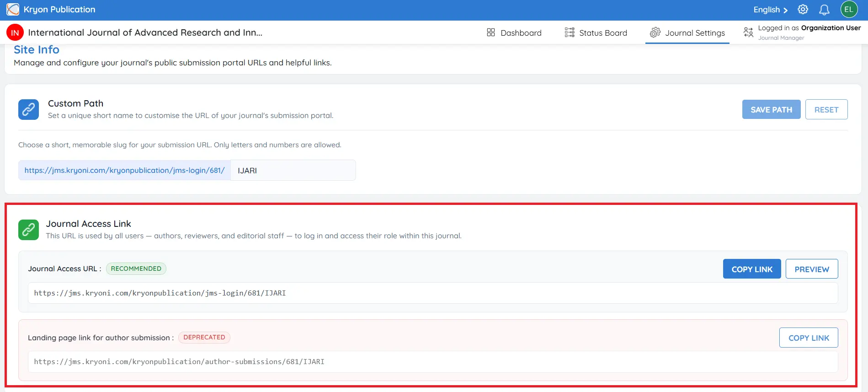This screenshot has width=868, height=392.
Task: Click the red IN journal badge
Action: tap(15, 32)
